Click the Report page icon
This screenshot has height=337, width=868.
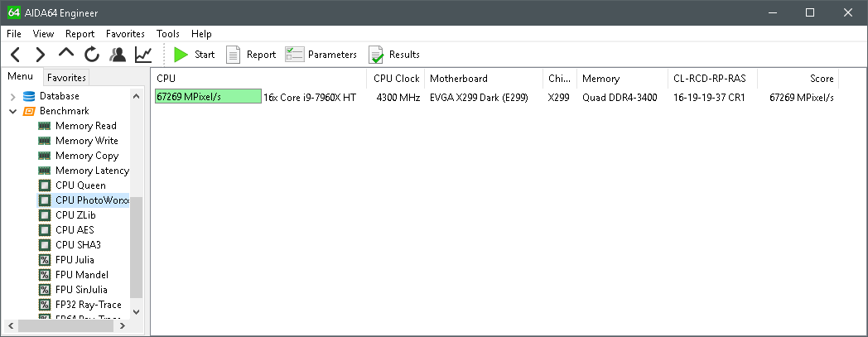(x=233, y=54)
